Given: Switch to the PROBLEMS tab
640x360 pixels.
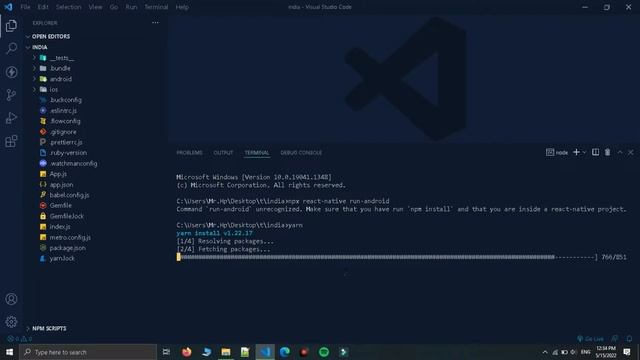Looking at the screenshot, I should point(189,153).
